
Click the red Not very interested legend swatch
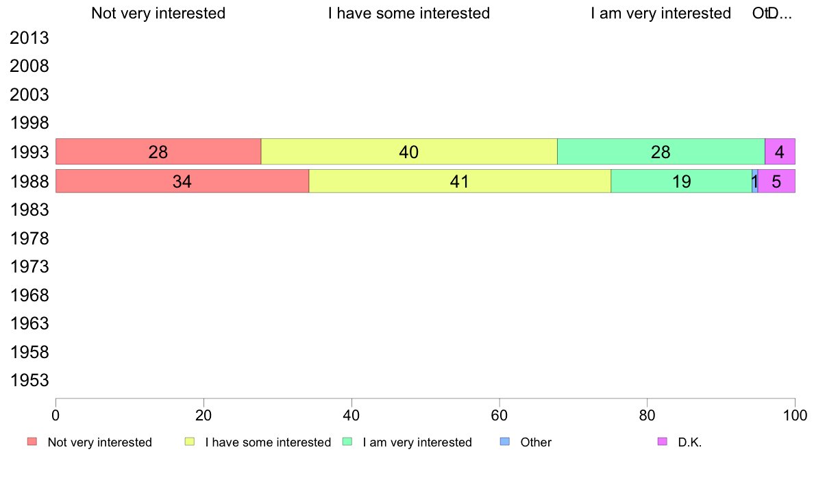pos(32,442)
